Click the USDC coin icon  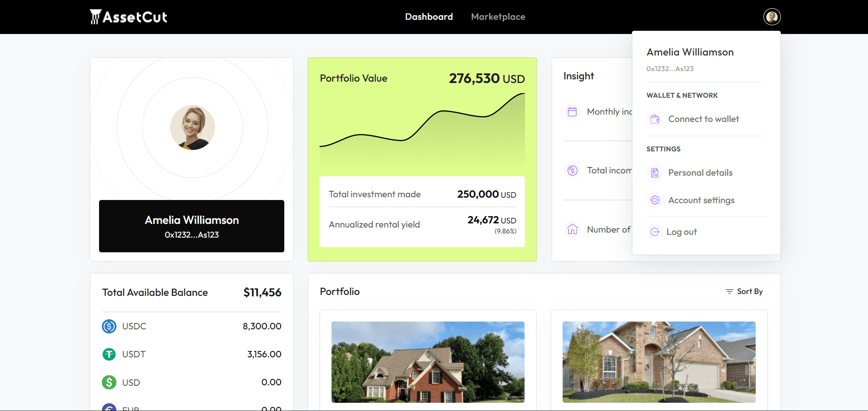(109, 327)
